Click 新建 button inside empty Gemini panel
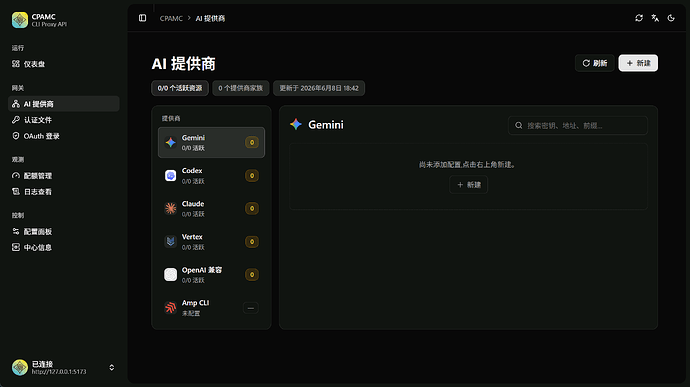This screenshot has width=690, height=387. pos(468,184)
